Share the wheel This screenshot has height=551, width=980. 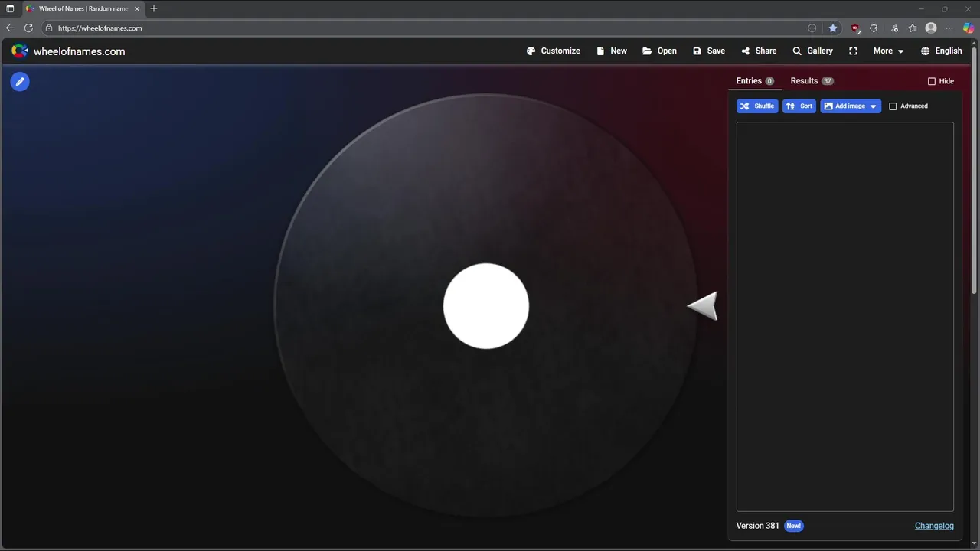coord(759,51)
